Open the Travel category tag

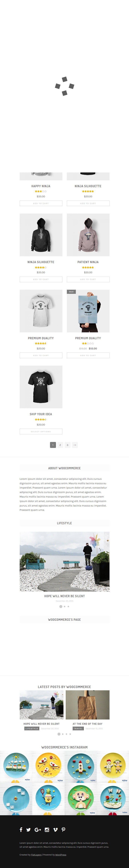click(78, 728)
